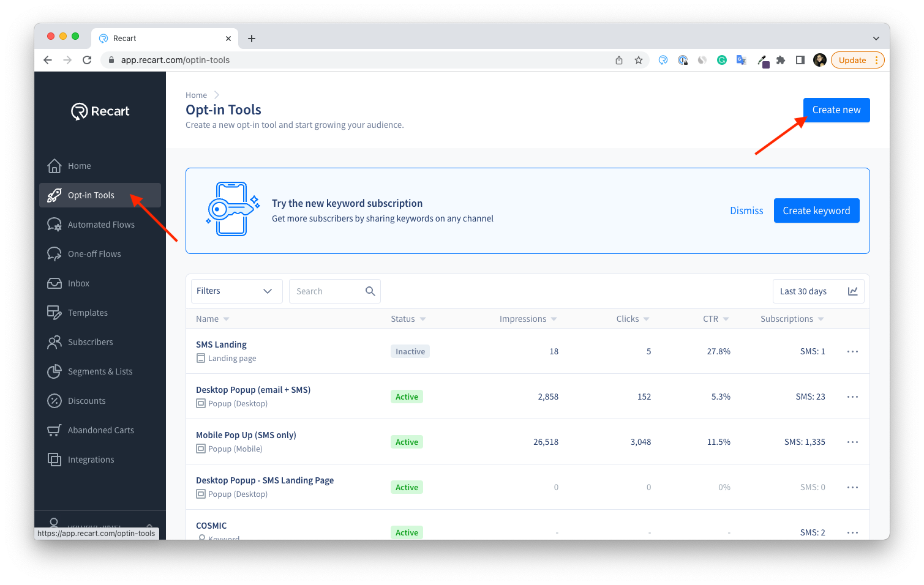Select Opt-in Tools in sidebar

coord(100,195)
